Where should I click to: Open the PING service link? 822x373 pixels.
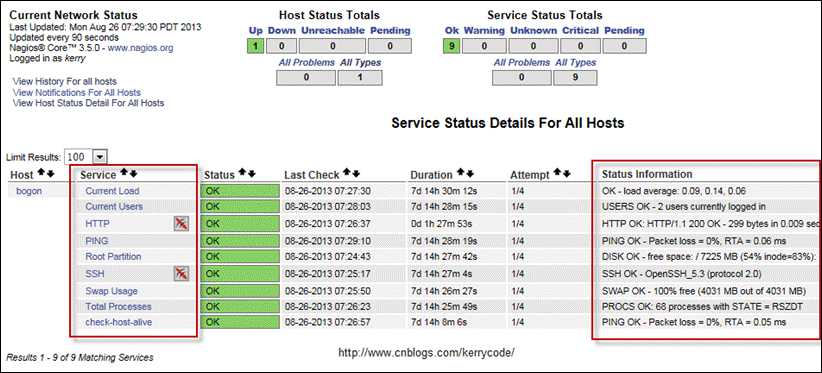[x=96, y=241]
